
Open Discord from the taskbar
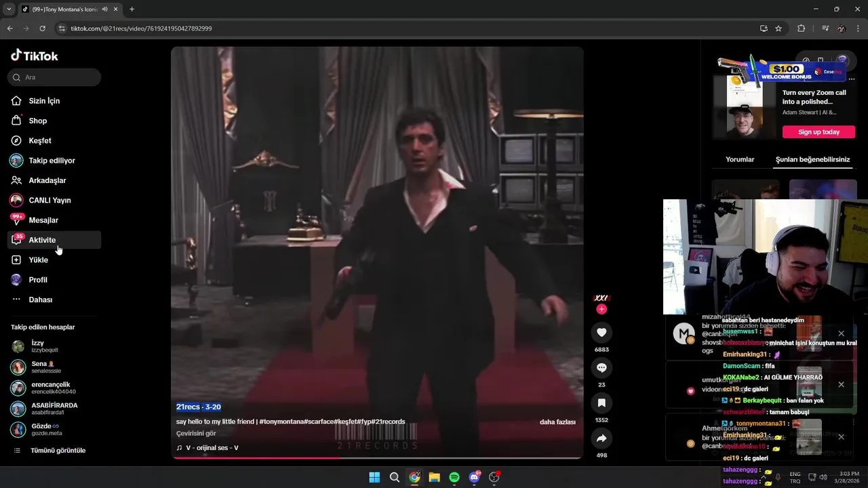[x=474, y=477]
